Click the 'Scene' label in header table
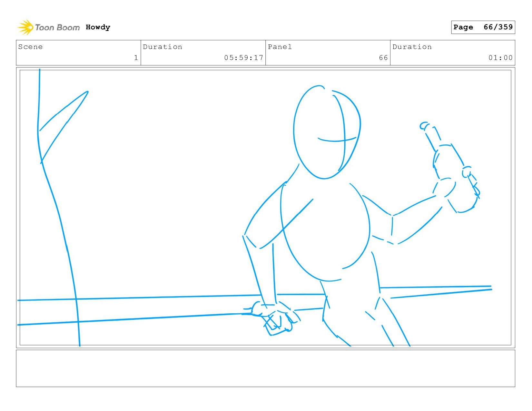 (30, 47)
